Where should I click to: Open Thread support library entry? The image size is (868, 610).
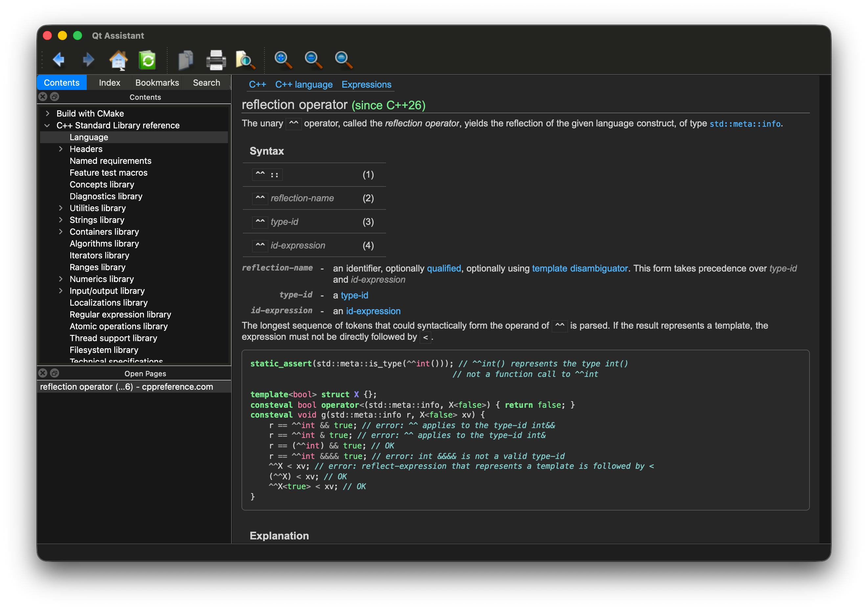click(113, 338)
